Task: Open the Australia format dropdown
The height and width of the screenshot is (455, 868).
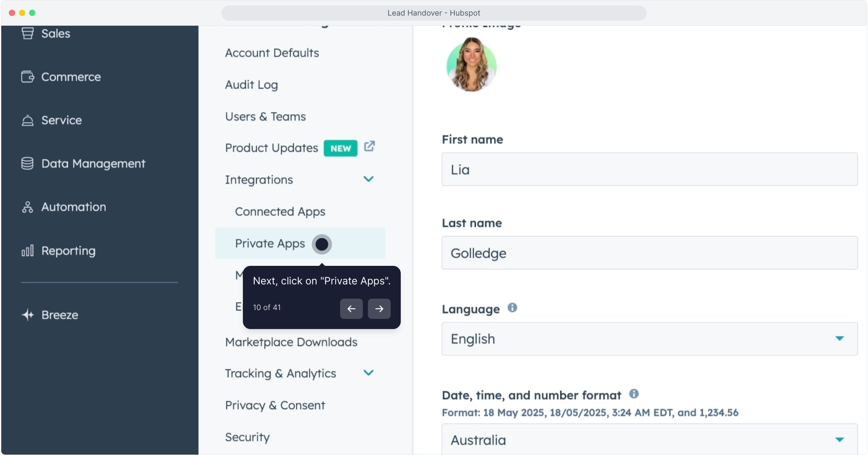Action: (649, 439)
